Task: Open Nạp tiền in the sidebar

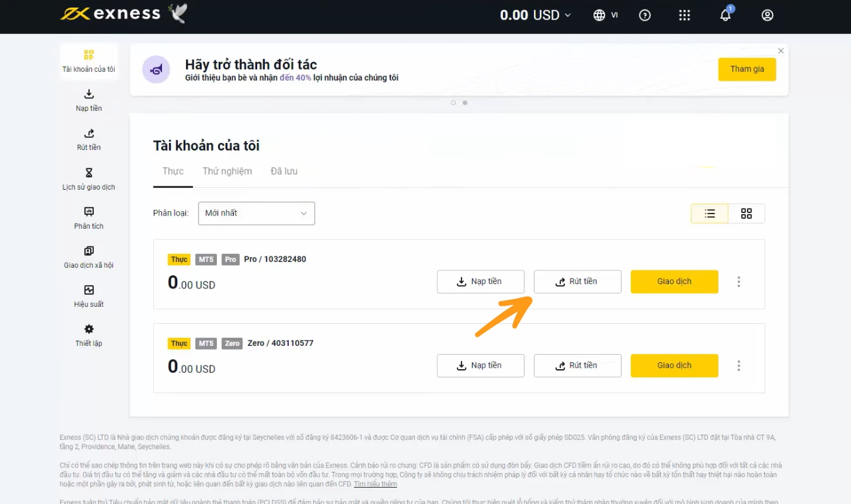Action: pos(89,101)
